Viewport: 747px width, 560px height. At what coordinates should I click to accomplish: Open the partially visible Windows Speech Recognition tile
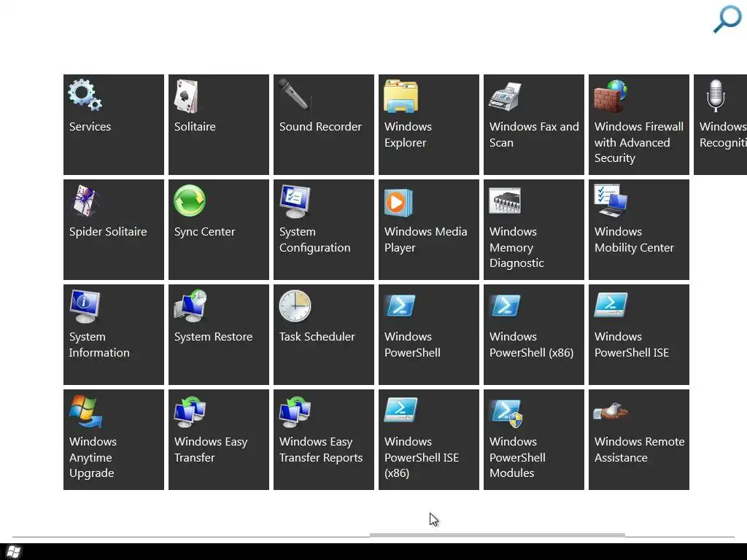coord(720,125)
